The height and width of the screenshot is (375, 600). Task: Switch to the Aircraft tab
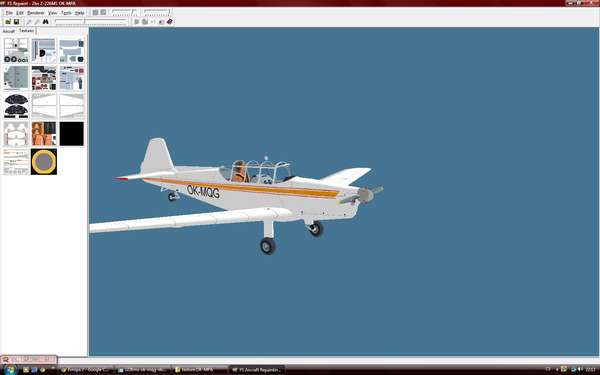(8, 31)
